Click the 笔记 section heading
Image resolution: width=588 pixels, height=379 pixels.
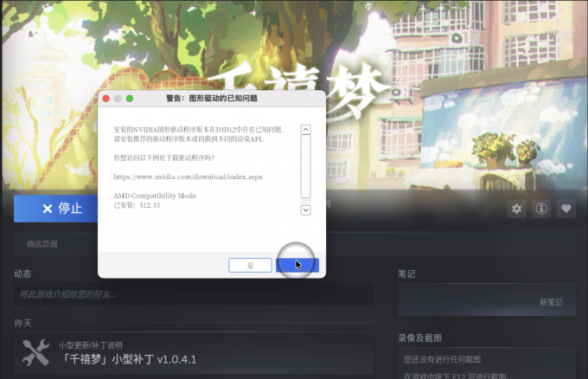[406, 273]
